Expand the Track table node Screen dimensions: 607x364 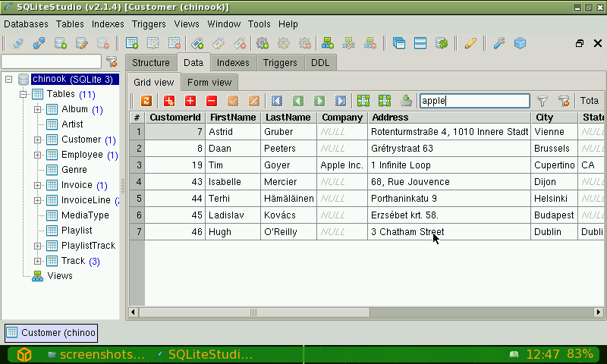point(37,261)
